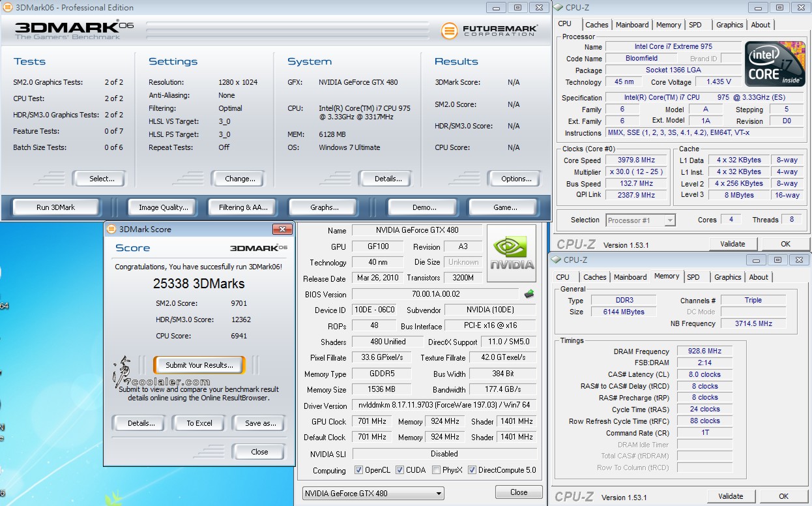Launch the Game... button
Screen dimensions: 812x506
point(505,207)
